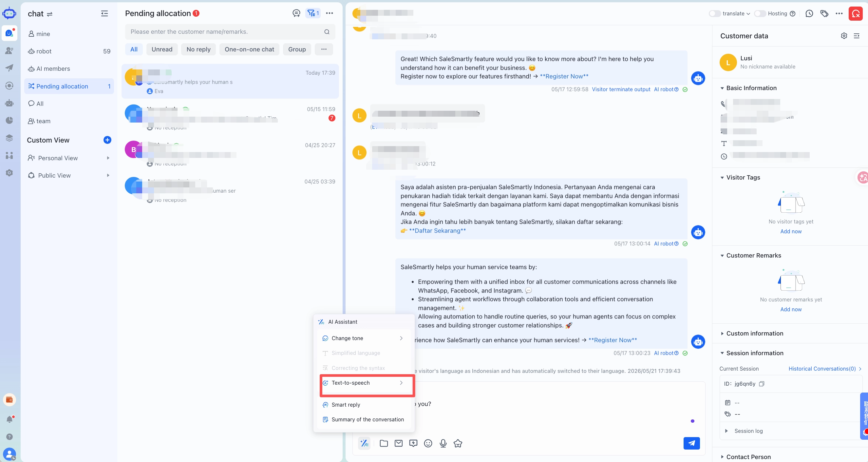The width and height of the screenshot is (868, 462).
Task: Open the more options ellipsis in the chat header
Action: click(839, 13)
